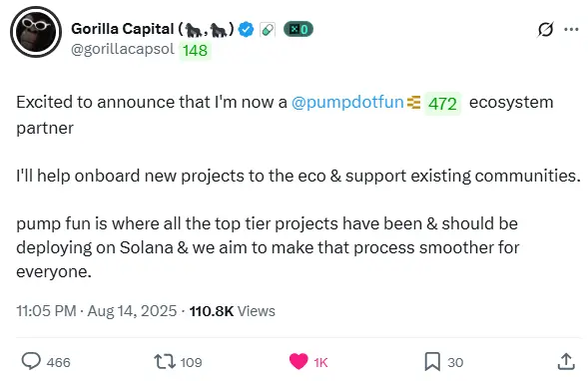Screen dimensions: 588x381
Task: Open the 110.8K Views analytics link
Action: (x=233, y=311)
